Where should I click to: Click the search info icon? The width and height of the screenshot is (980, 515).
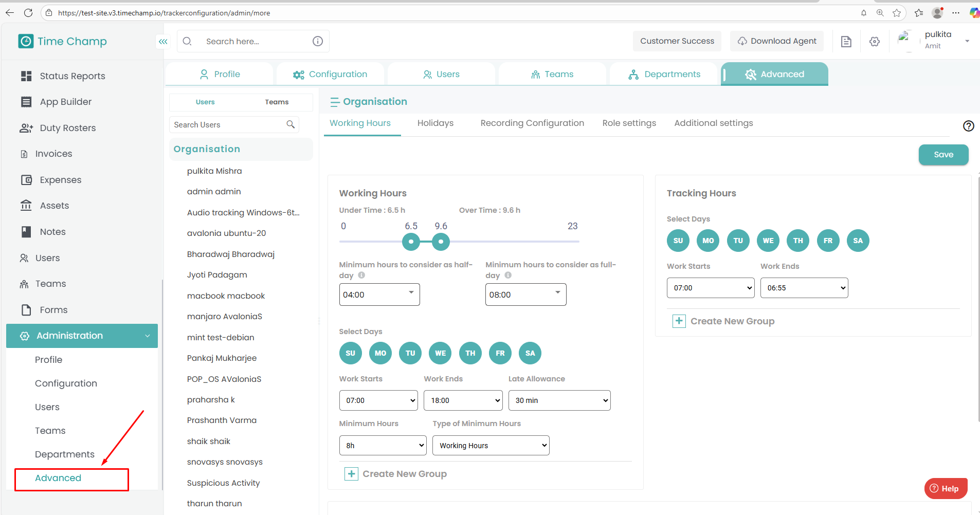[x=318, y=41]
